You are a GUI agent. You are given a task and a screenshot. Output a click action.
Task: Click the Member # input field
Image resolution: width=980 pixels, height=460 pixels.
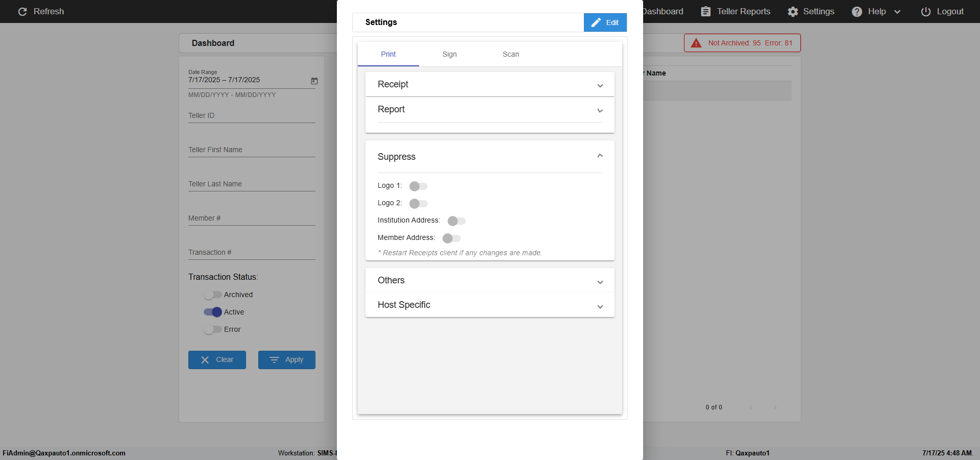point(252,218)
